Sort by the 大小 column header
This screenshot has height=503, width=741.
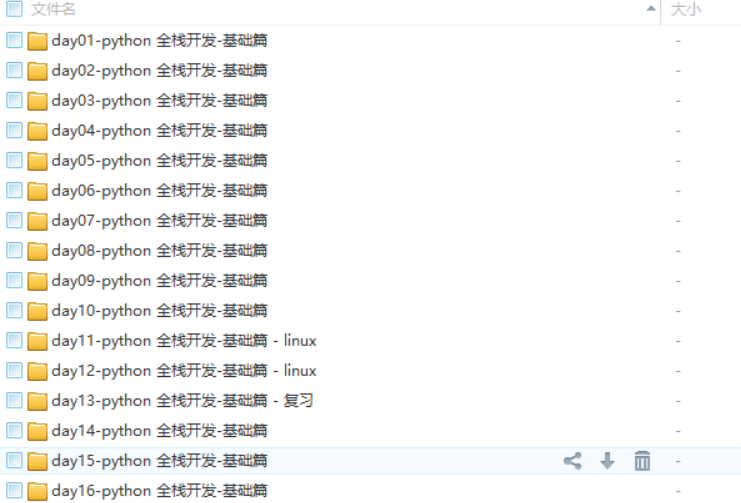tap(686, 9)
